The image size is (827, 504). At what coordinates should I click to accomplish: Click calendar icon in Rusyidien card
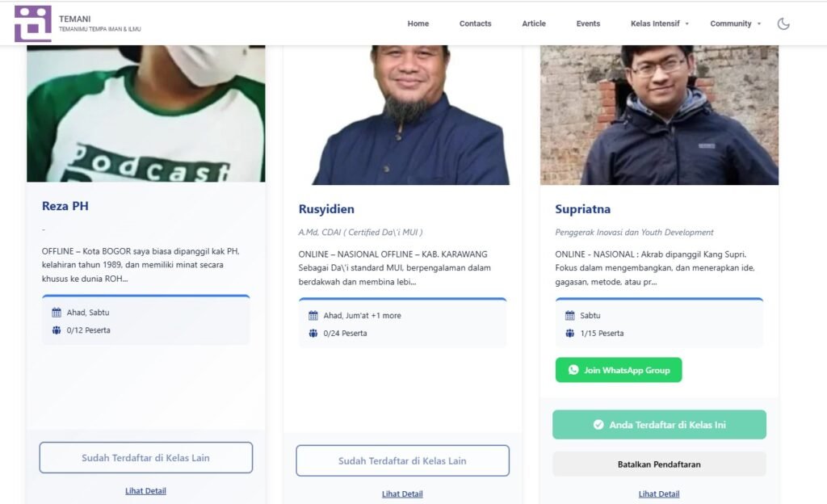(x=313, y=316)
